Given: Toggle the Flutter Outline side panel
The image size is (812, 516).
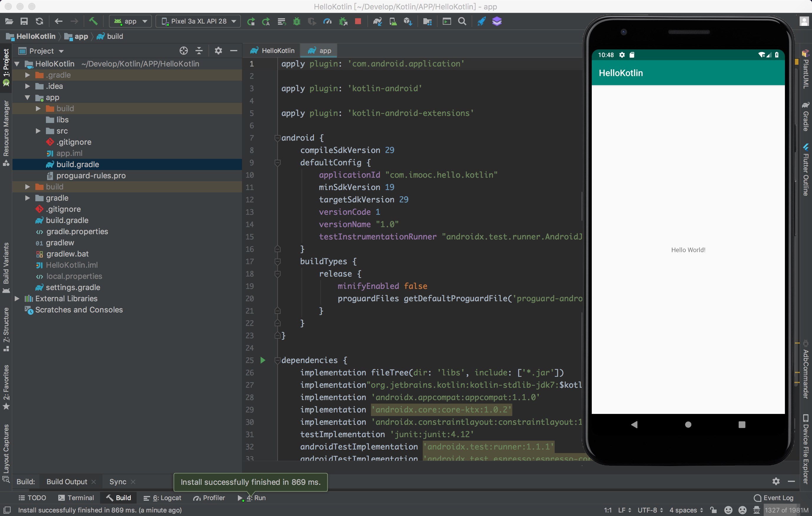Looking at the screenshot, I should point(806,170).
